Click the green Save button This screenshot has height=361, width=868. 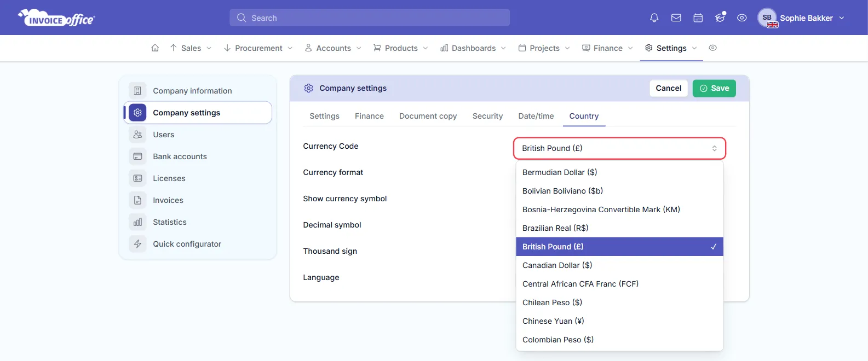tap(714, 88)
